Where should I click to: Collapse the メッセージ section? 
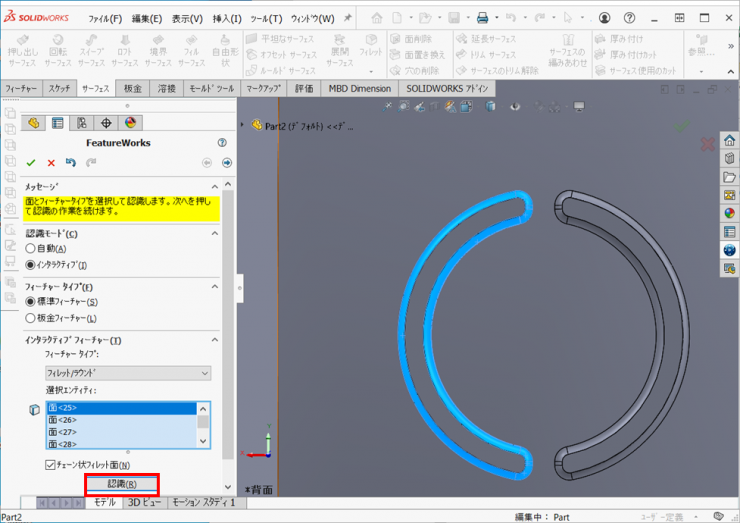pos(213,187)
